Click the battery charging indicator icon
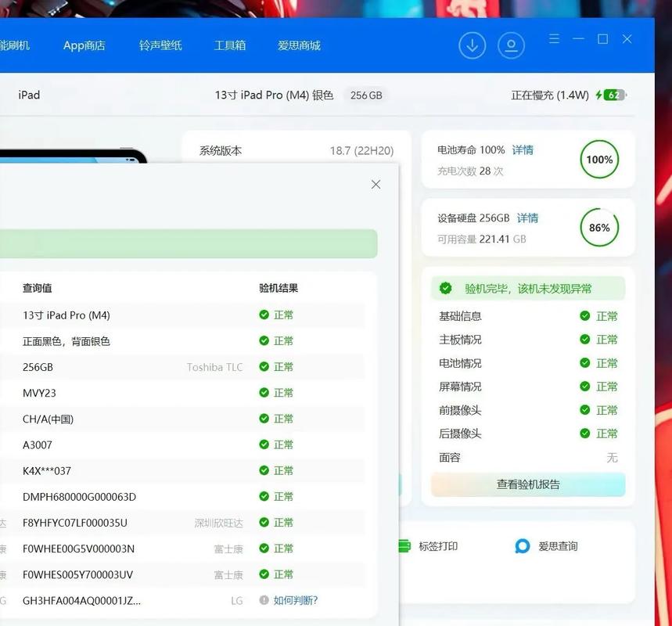 tap(611, 95)
